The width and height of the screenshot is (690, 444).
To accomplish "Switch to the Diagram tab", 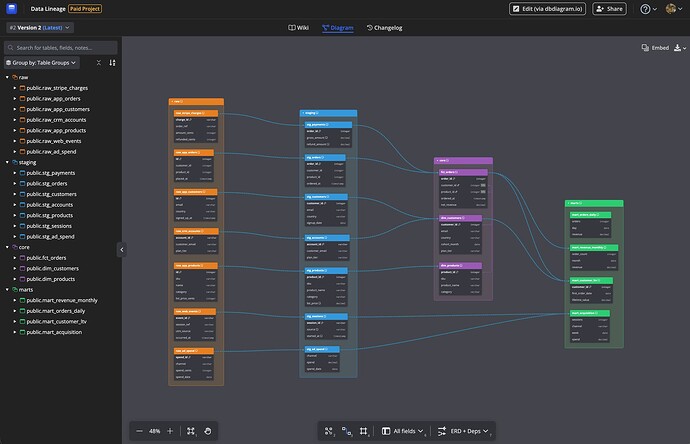I will tap(338, 28).
